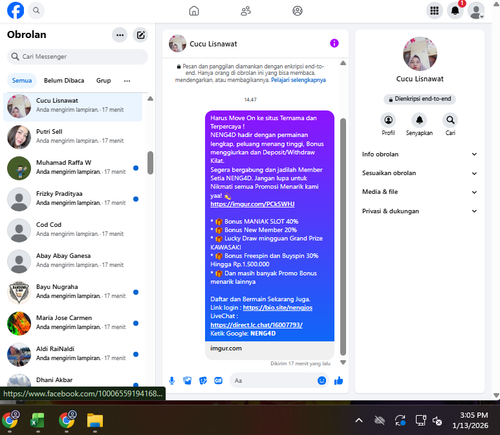Open the imgur.com/PCkSWHJ link in message
The width and height of the screenshot is (500, 435).
pos(252,204)
